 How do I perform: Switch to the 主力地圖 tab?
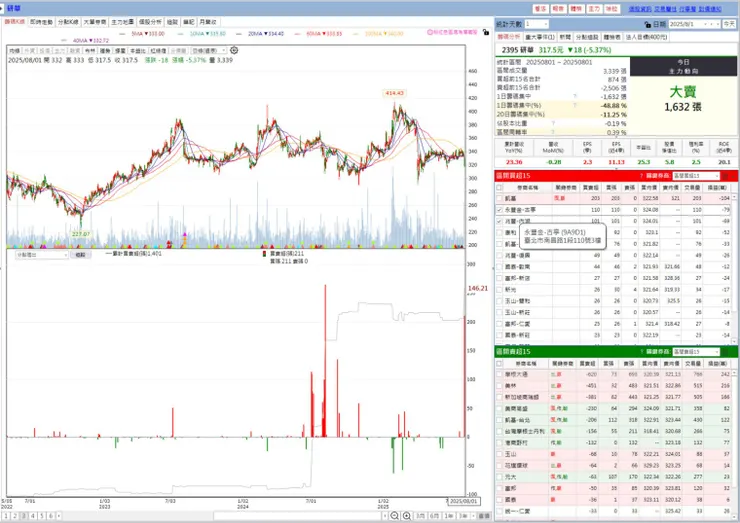pyautogui.click(x=122, y=22)
